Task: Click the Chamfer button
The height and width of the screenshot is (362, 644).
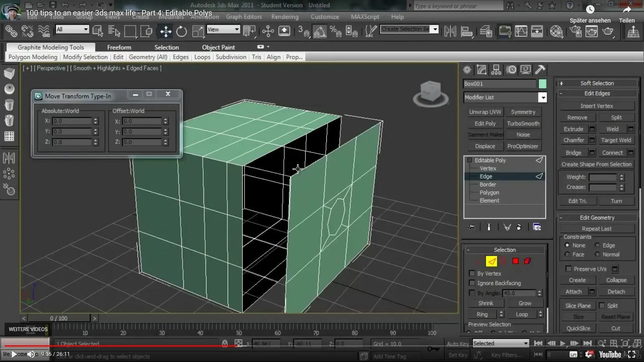Action: pos(573,140)
